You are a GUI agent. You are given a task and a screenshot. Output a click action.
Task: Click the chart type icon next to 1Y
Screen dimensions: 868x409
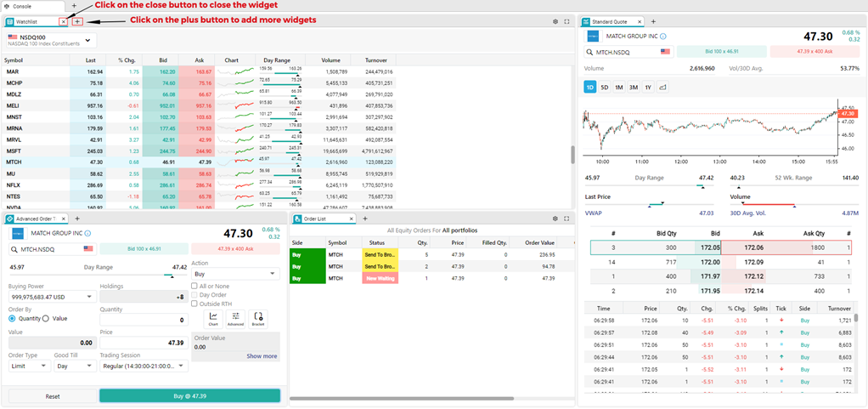pyautogui.click(x=662, y=87)
